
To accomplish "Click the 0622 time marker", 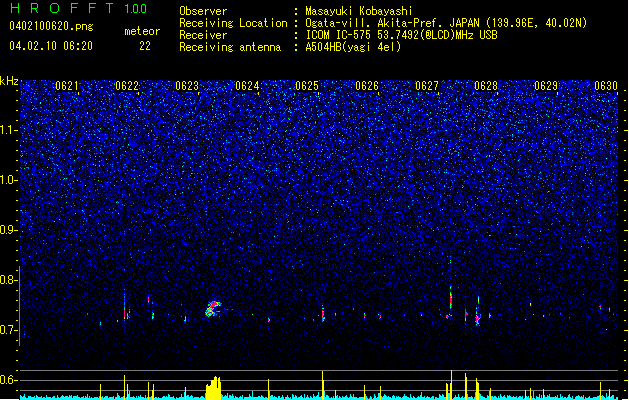I will click(x=127, y=86).
